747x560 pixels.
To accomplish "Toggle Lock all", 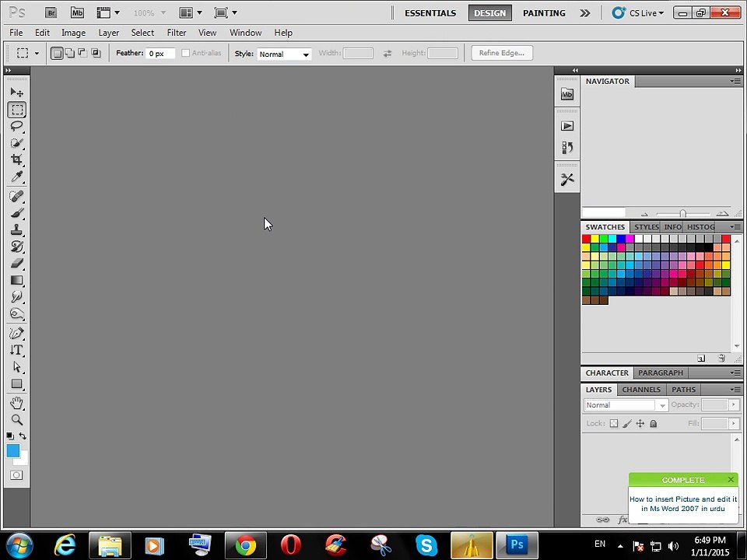I will (654, 423).
